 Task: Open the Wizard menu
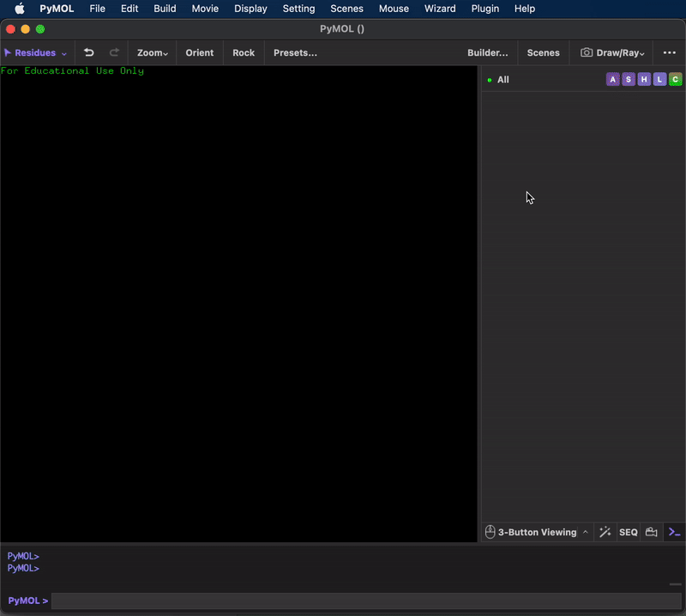(440, 9)
